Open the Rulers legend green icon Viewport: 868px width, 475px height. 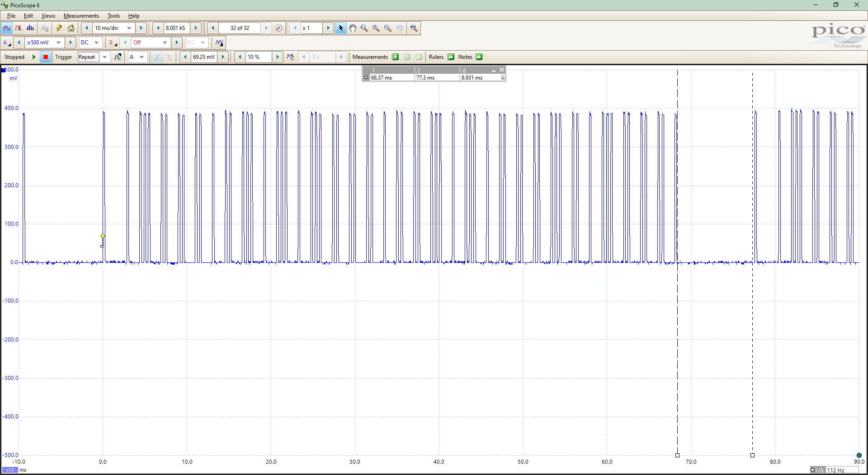(x=451, y=57)
